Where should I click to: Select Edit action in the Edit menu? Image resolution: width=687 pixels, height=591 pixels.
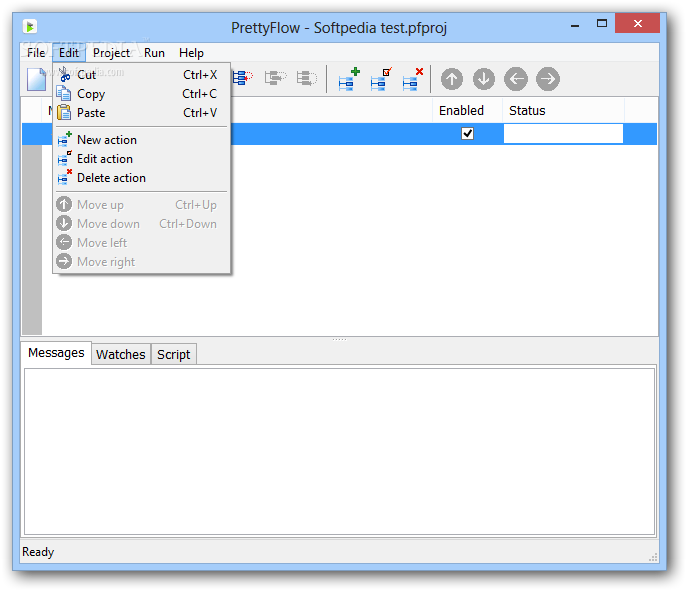[141, 159]
